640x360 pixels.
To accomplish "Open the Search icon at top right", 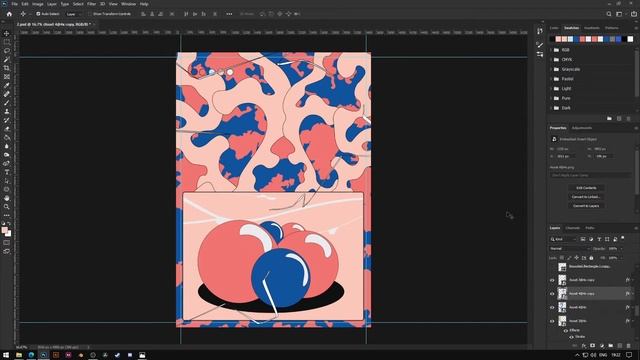I will coord(609,14).
